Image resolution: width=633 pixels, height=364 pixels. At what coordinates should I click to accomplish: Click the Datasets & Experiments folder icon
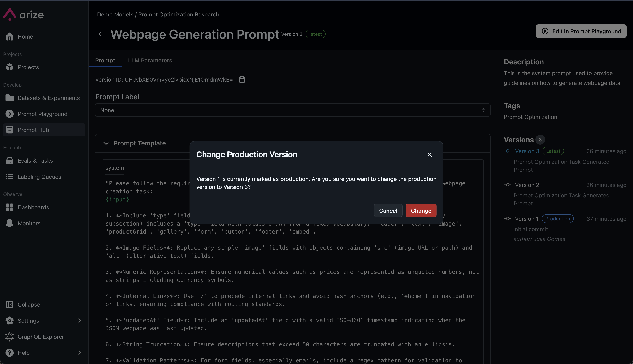pyautogui.click(x=10, y=98)
